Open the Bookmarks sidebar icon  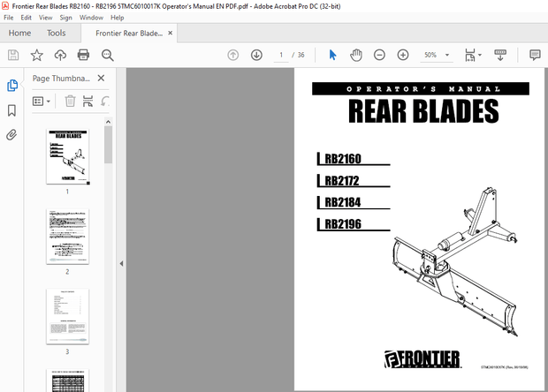(x=11, y=110)
